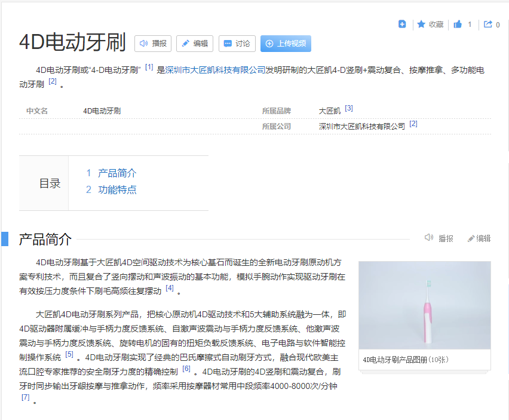
Task: Jump to 功能特点 in the table of contents
Action: pos(117,189)
